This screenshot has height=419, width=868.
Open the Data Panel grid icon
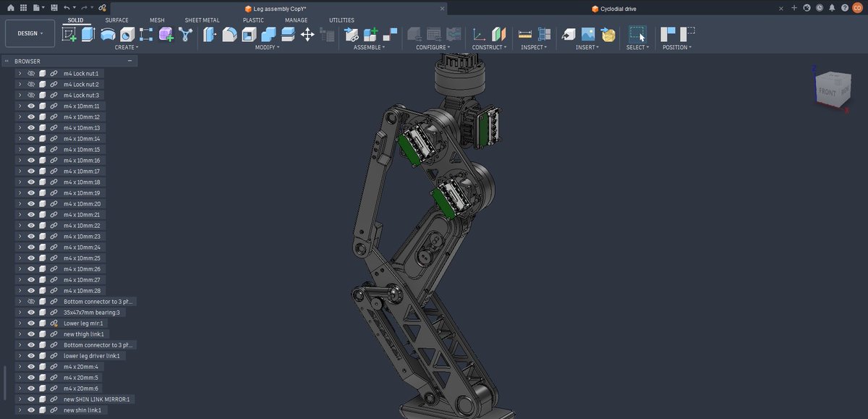(23, 7)
